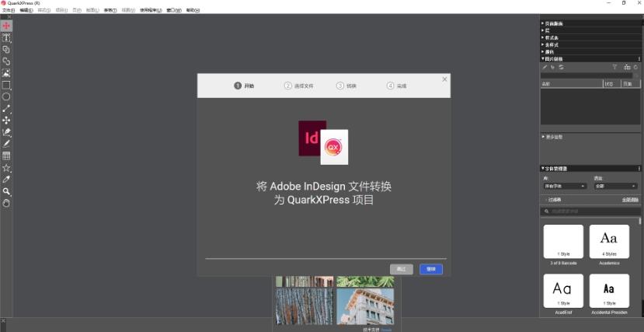Viewport: 644px width, 332px height.
Task: Expand the font Filters section
Action: [553, 200]
